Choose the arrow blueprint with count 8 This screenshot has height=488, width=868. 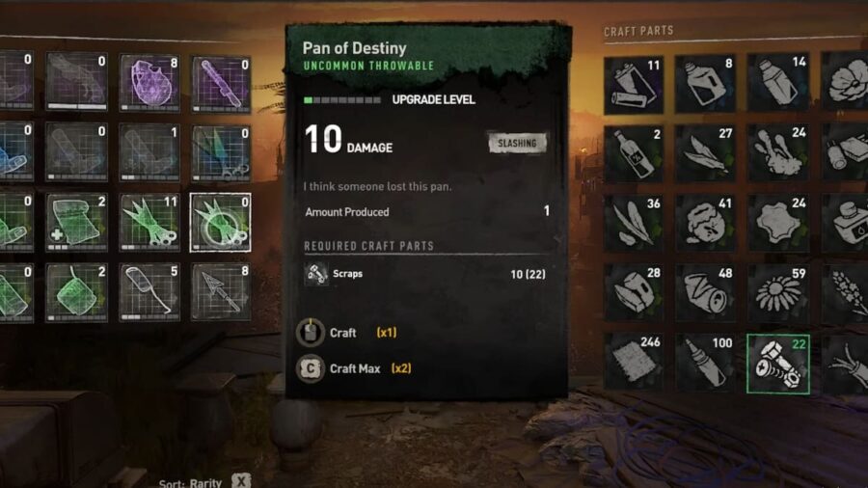coord(220,292)
